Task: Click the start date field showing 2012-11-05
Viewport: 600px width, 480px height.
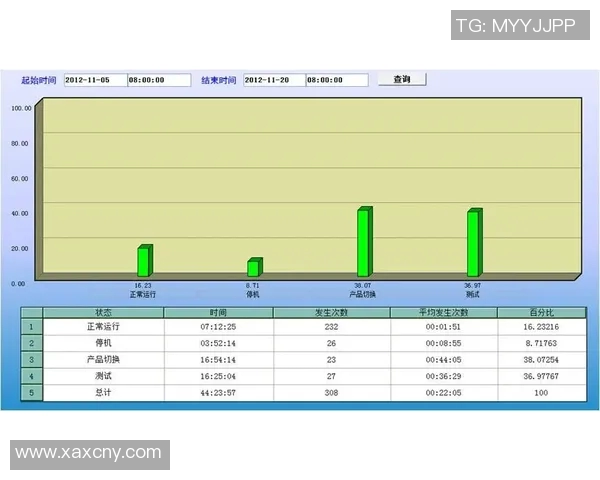Action: (x=94, y=80)
